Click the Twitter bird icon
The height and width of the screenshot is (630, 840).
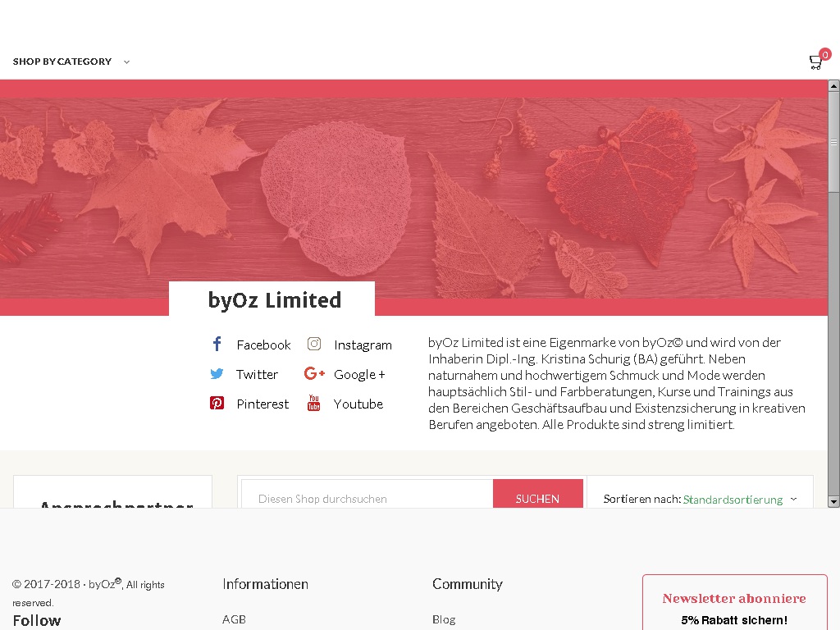[217, 373]
